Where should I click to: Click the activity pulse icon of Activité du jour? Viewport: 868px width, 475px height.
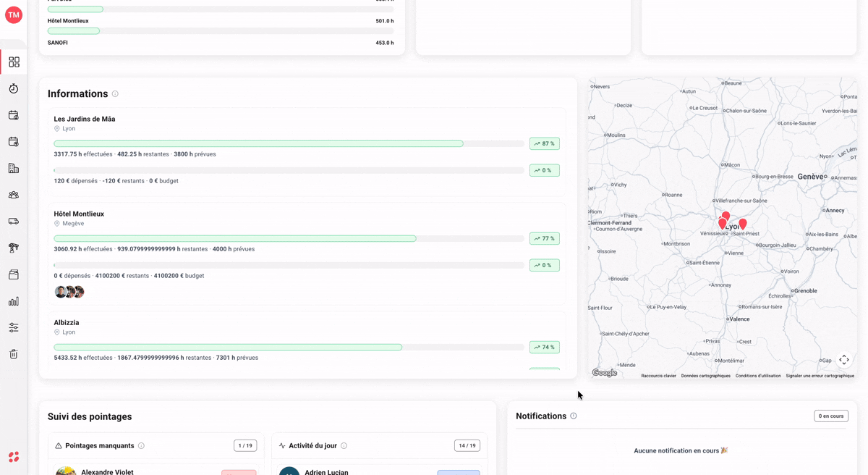(x=282, y=446)
